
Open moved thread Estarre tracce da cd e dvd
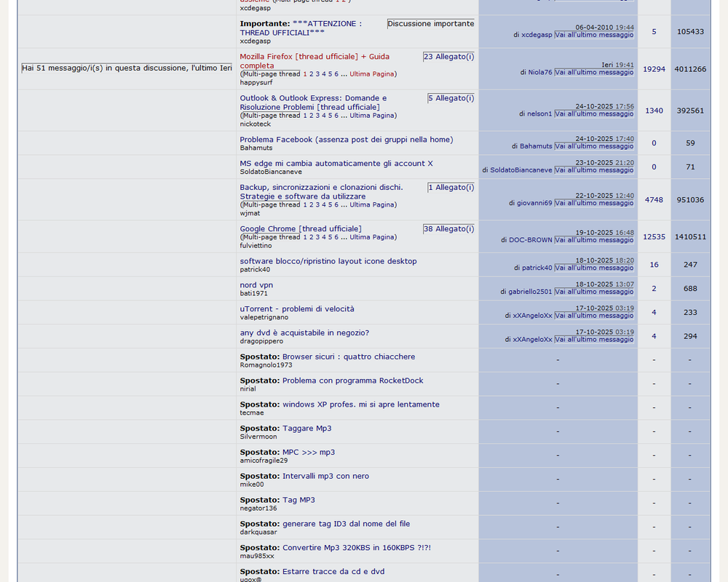tap(333, 571)
